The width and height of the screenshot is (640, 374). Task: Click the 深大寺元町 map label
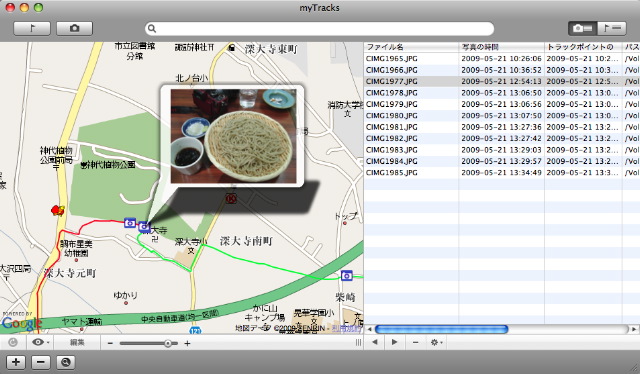(x=70, y=273)
